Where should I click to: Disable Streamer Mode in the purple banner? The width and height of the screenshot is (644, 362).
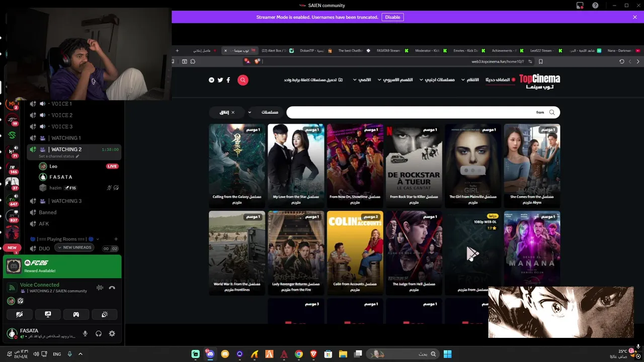tap(392, 17)
